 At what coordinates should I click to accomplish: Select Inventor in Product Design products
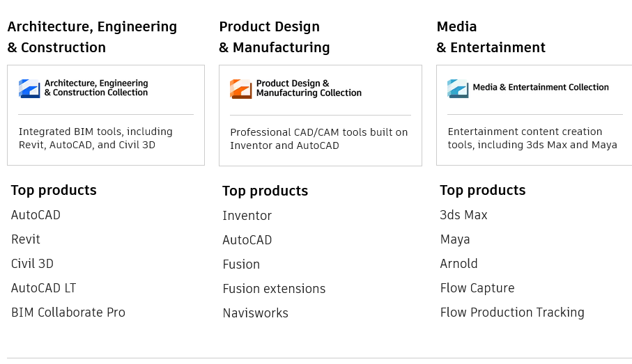pos(247,216)
